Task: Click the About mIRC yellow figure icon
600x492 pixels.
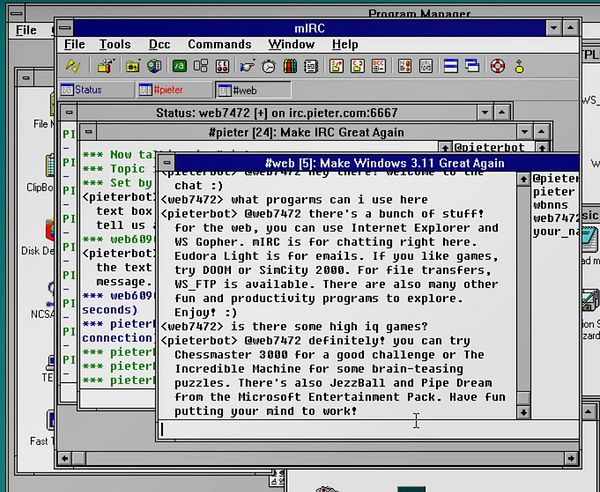Action: [519, 67]
